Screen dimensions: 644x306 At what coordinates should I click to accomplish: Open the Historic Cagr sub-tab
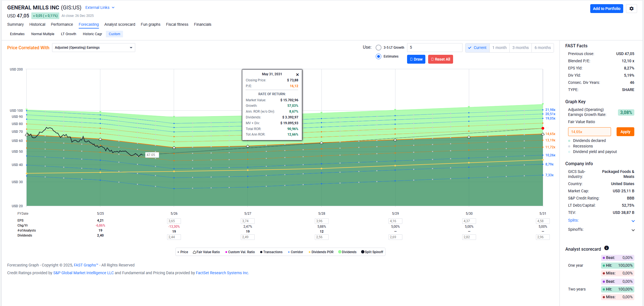92,34
